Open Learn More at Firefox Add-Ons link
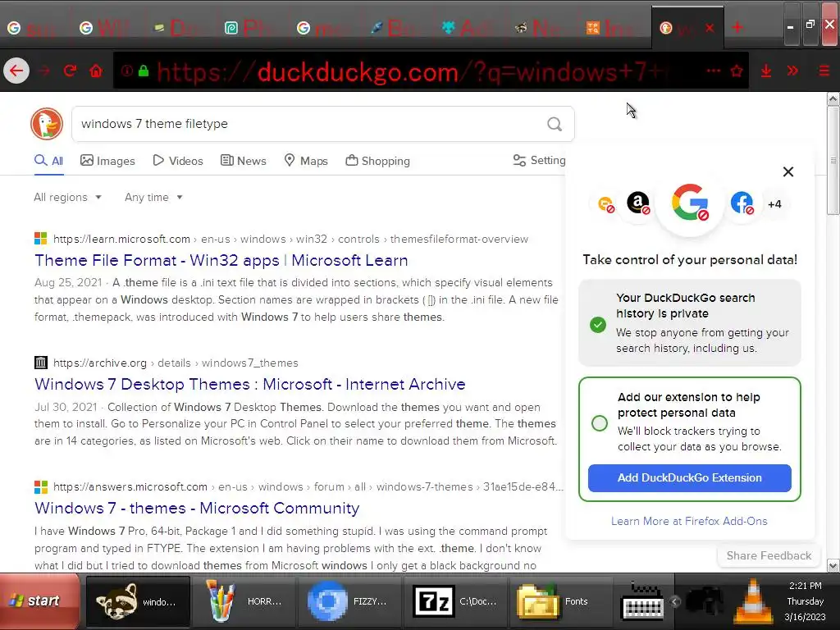Screen dimensions: 840x630 689,521
